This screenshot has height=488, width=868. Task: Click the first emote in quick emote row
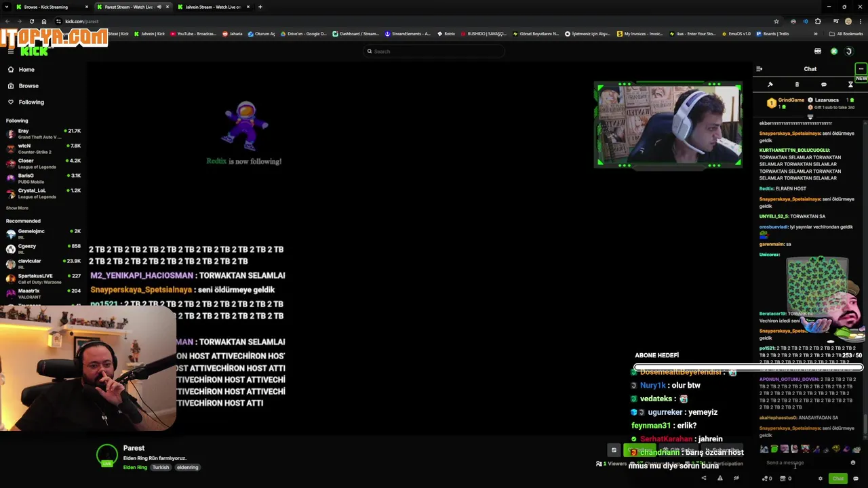pyautogui.click(x=765, y=449)
